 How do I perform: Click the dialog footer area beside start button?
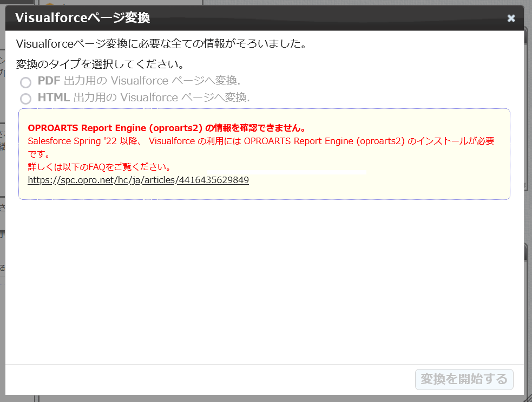click(216, 379)
